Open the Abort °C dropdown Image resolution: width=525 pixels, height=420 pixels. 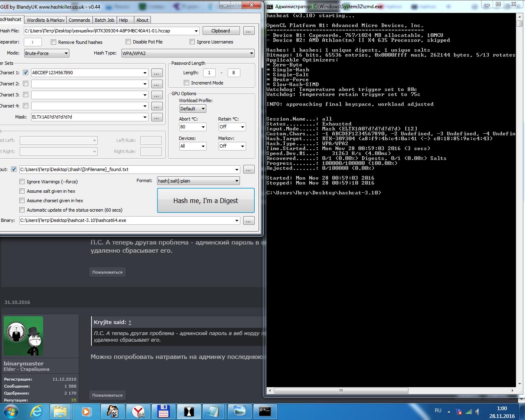(x=203, y=127)
